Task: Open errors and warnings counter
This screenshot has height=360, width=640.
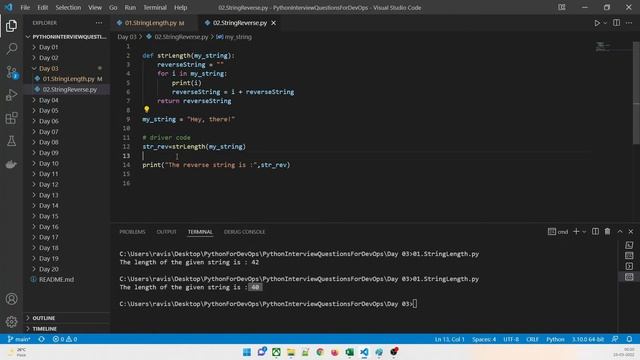Action: 64,339
